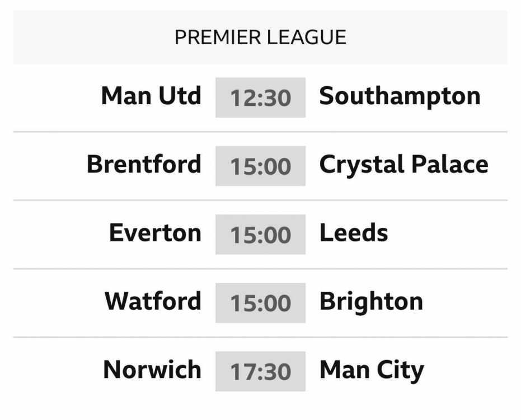This screenshot has width=521, height=420.
Task: Open the Norwich vs Man City fixture row
Action: click(261, 371)
